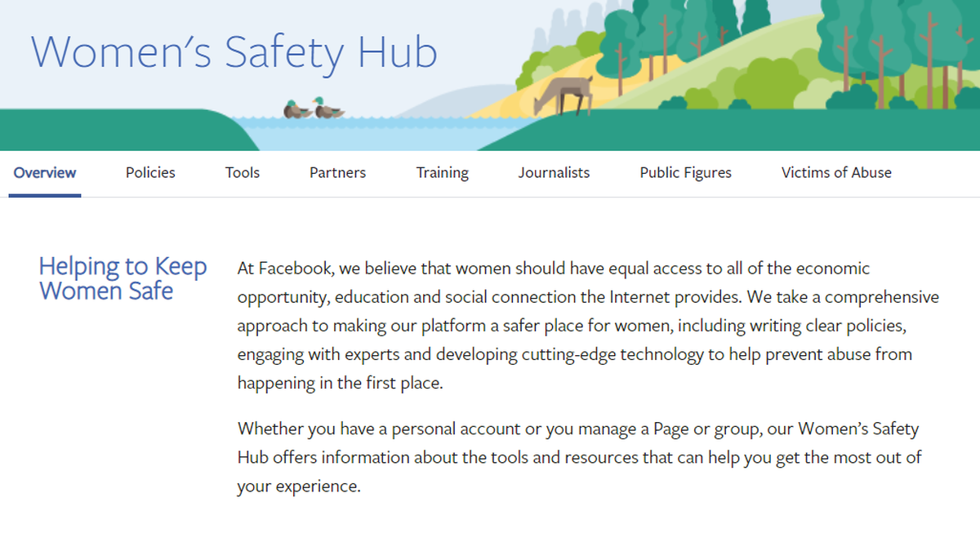980x551 pixels.
Task: View the Journalists tab
Action: coord(554,172)
